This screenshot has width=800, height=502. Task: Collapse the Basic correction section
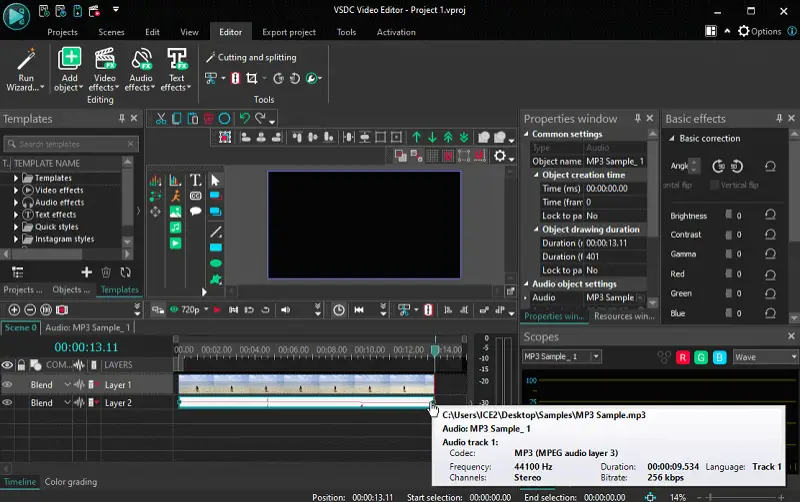[x=671, y=138]
